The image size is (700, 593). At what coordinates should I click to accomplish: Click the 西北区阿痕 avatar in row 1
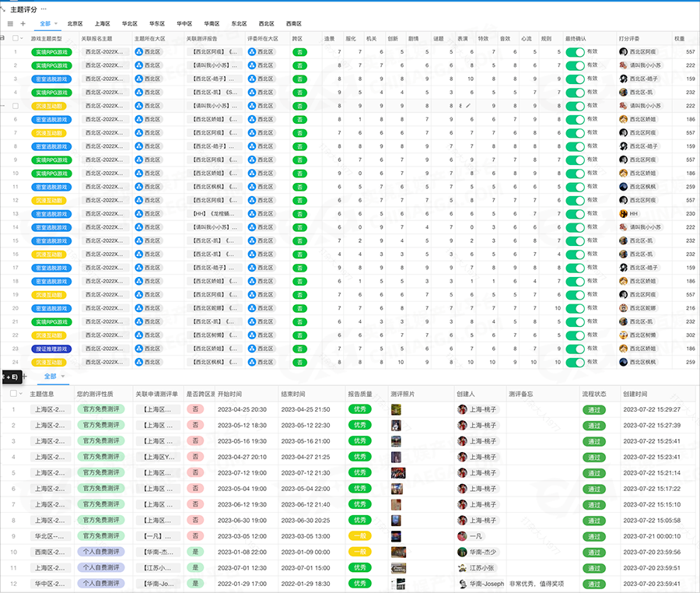coord(623,52)
